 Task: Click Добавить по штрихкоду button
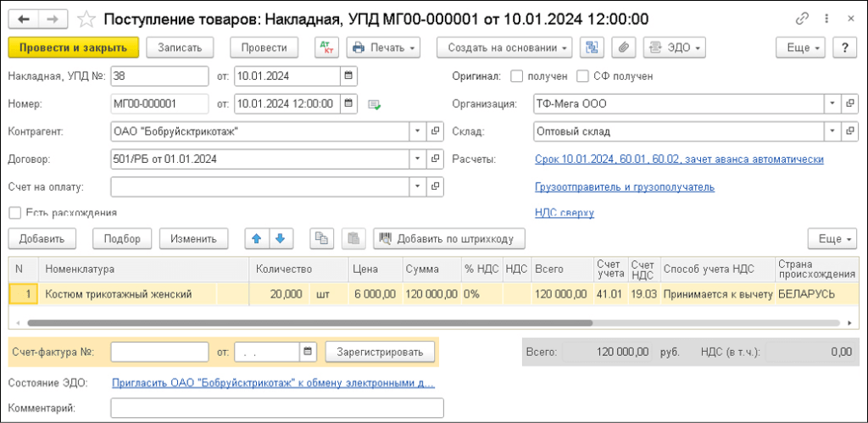pos(449,239)
